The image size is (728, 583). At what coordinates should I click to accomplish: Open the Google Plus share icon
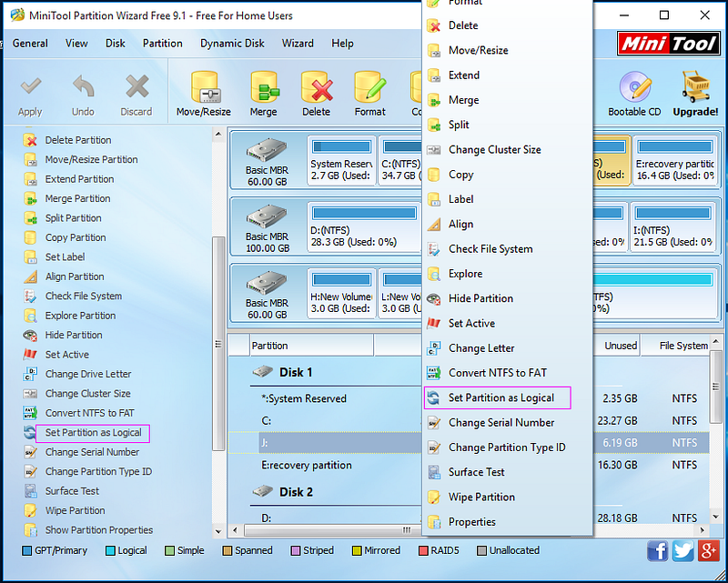point(709,551)
